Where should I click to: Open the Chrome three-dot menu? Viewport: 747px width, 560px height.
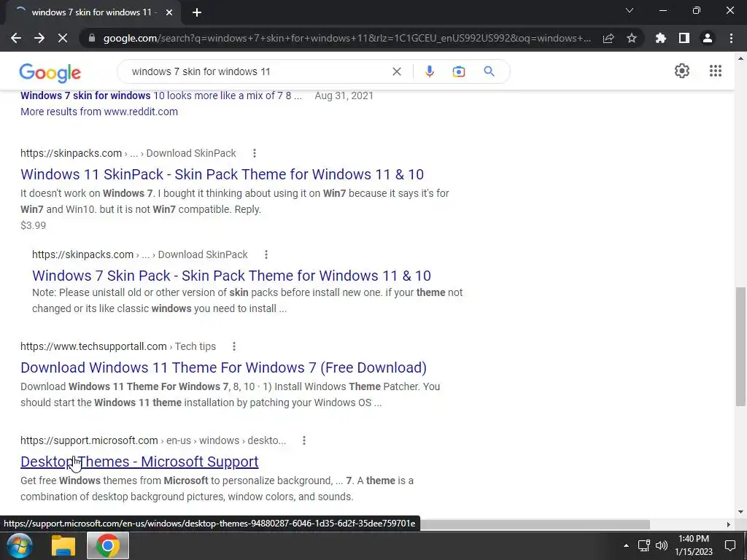(731, 38)
